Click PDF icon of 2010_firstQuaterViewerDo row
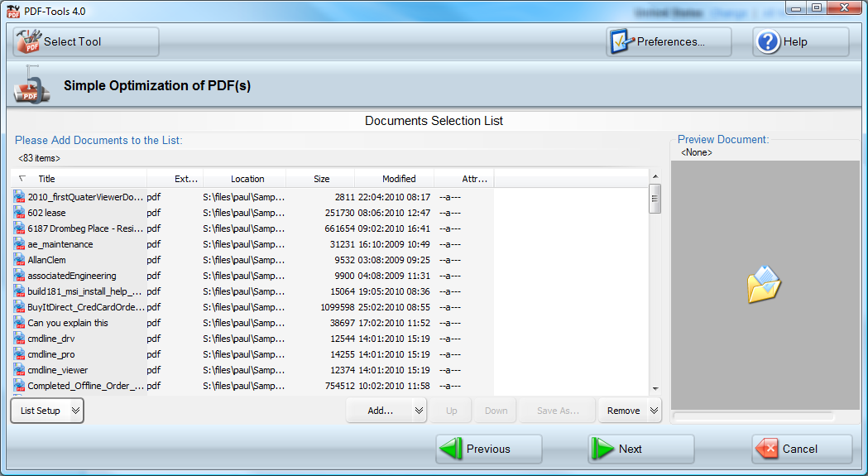The width and height of the screenshot is (868, 476). tap(19, 197)
